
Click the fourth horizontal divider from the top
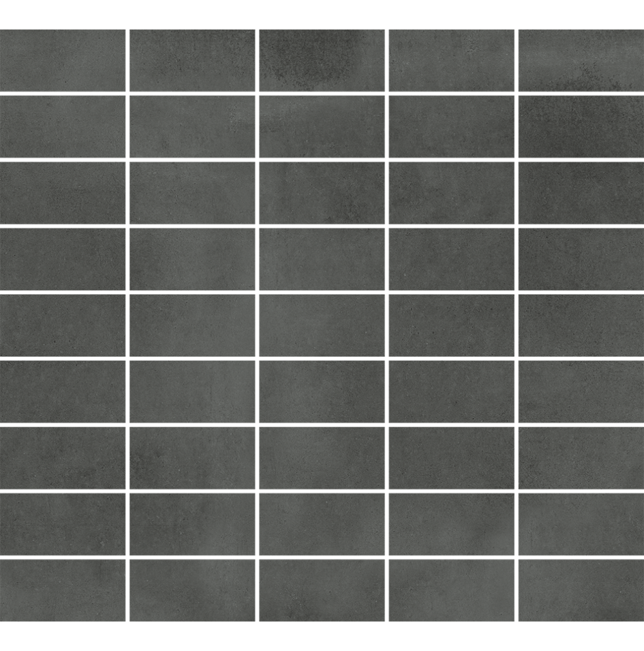pyautogui.click(x=322, y=292)
